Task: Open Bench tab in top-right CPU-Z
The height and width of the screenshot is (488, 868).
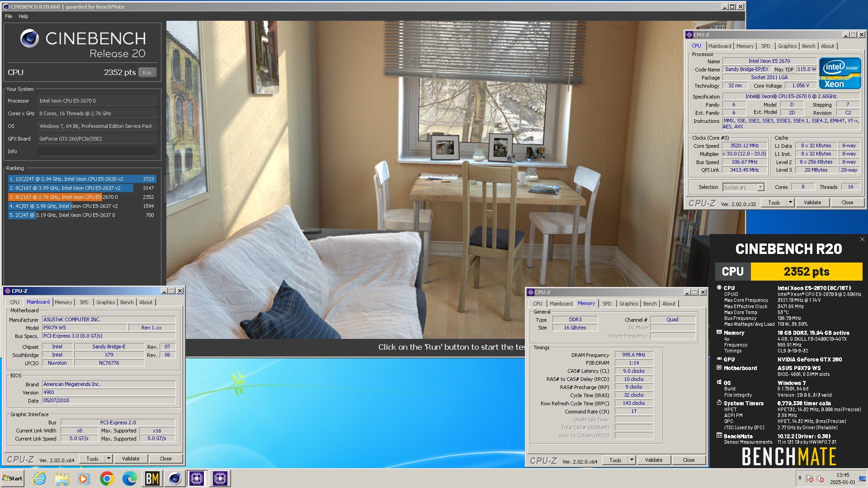Action: [x=808, y=46]
